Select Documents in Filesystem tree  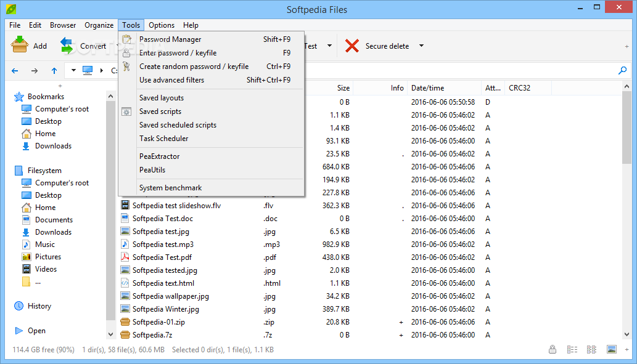pos(54,219)
